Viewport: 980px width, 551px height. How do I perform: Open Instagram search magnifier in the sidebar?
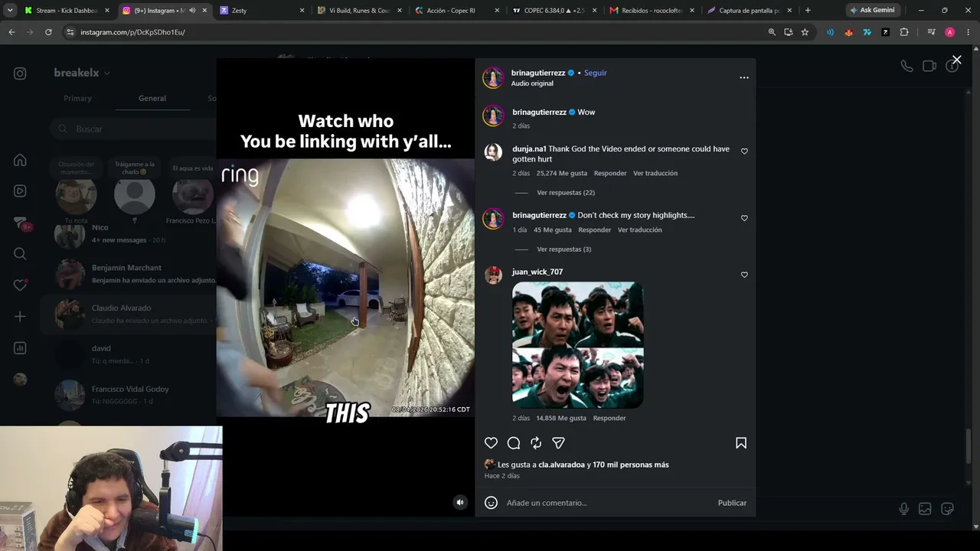click(x=20, y=254)
